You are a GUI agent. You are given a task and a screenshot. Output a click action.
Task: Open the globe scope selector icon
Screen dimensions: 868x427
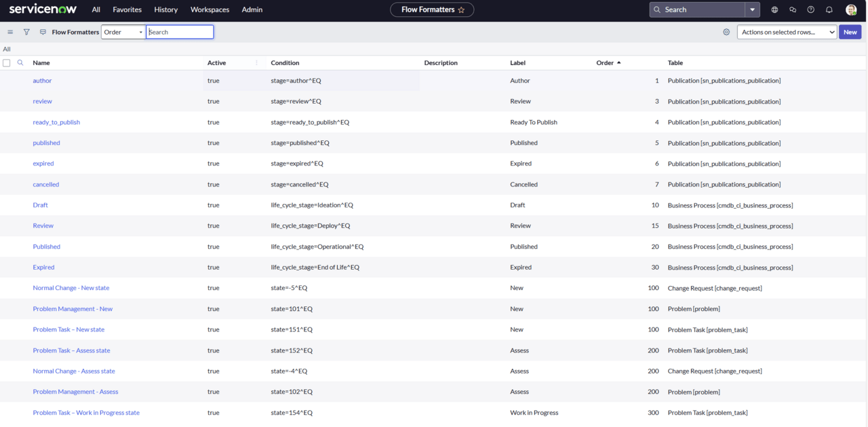click(x=774, y=10)
